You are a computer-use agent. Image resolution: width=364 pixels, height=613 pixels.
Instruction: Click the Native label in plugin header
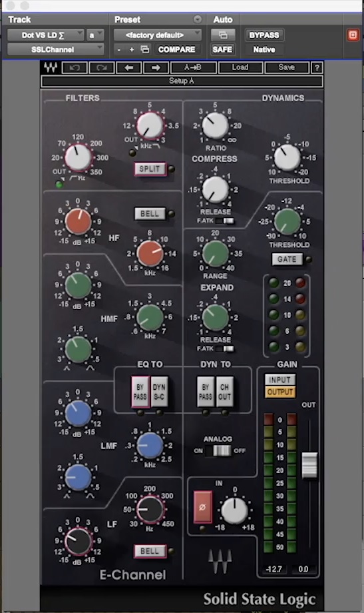pyautogui.click(x=264, y=50)
